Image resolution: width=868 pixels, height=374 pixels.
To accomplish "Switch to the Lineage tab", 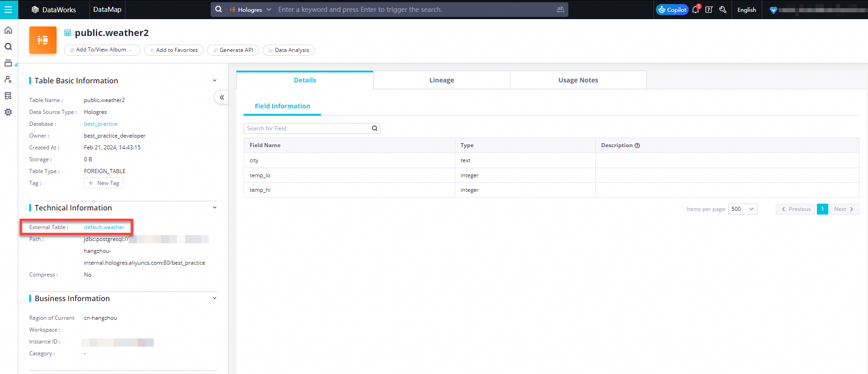I will [442, 80].
